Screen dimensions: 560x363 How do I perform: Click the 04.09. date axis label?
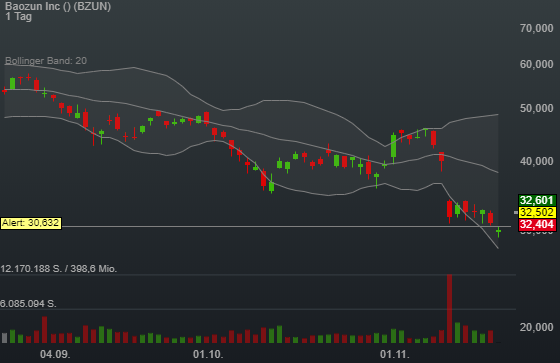click(x=55, y=354)
